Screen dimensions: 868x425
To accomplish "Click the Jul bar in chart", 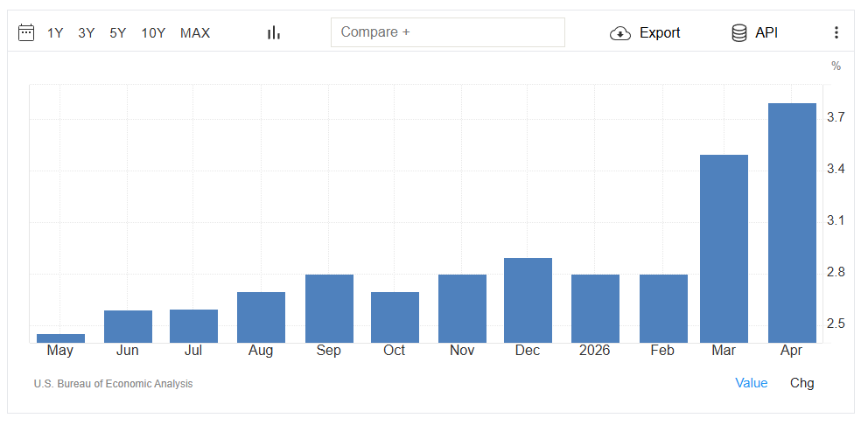I will (193, 326).
